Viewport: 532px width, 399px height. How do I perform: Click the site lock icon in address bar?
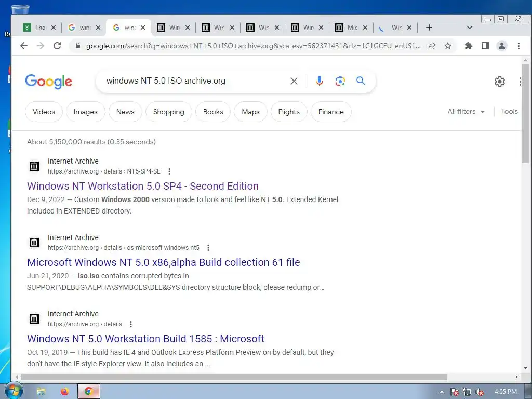point(78,46)
